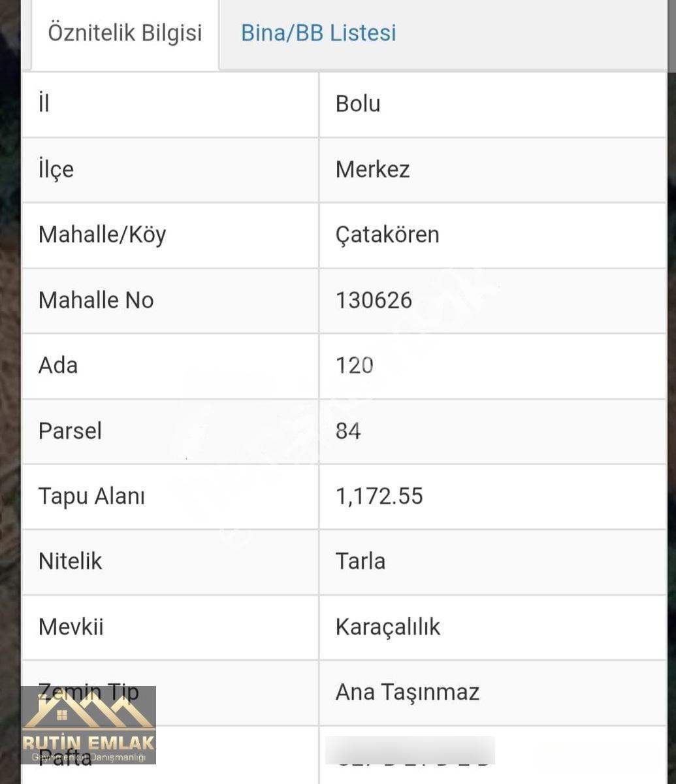This screenshot has height=784, width=676.
Task: Select the Mahalle/Köy label cell
Action: coord(170,235)
